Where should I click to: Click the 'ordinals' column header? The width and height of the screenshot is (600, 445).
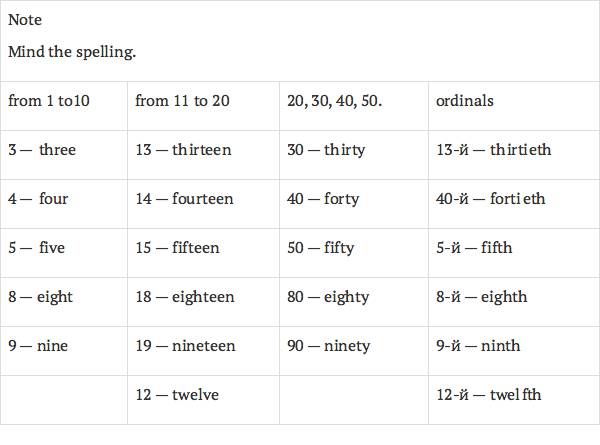[x=465, y=101]
